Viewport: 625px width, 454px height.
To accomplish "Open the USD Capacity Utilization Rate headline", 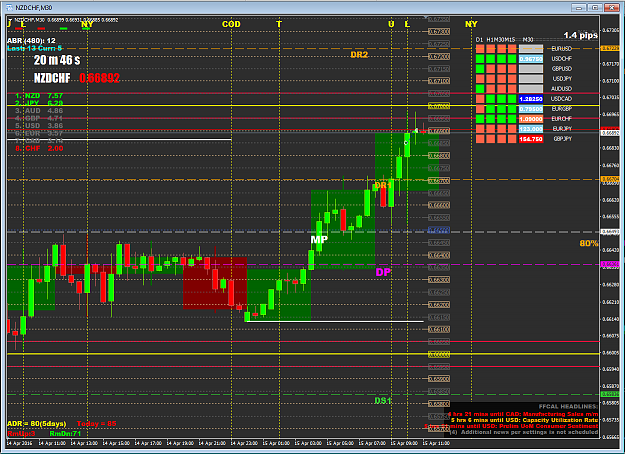I will (525, 420).
